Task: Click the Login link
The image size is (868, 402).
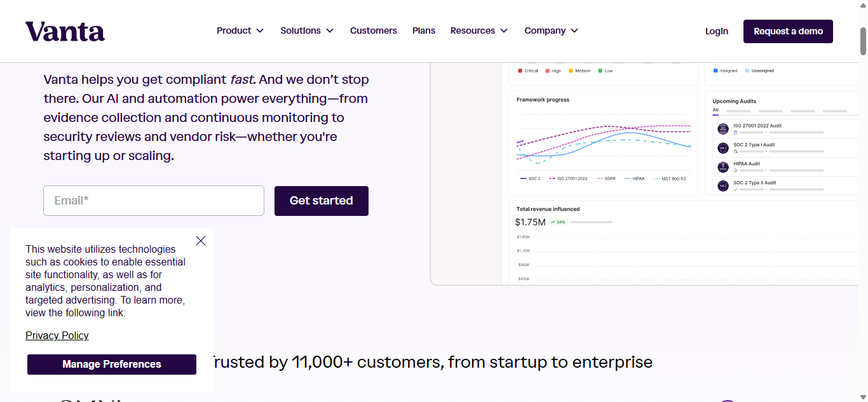Action: [x=717, y=31]
